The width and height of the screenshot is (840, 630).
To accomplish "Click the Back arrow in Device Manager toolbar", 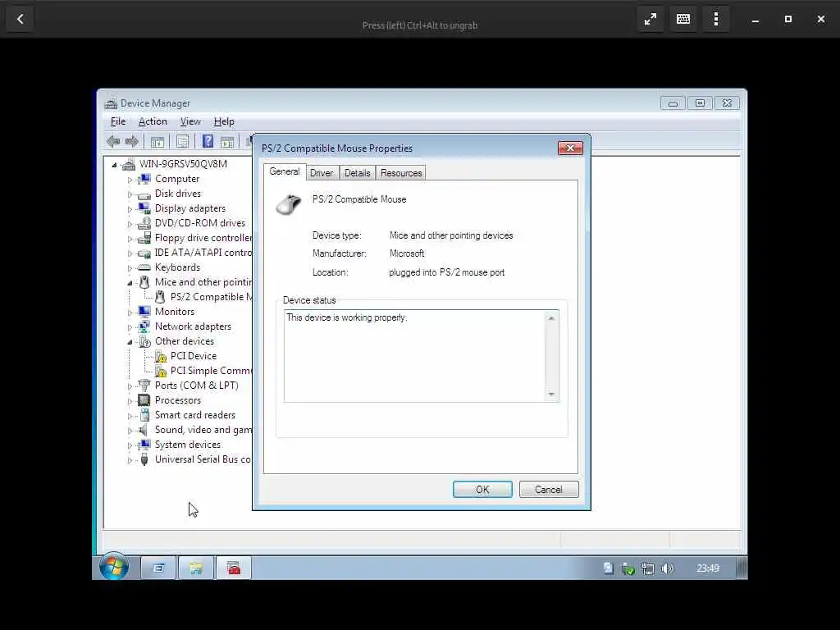I will [x=112, y=141].
